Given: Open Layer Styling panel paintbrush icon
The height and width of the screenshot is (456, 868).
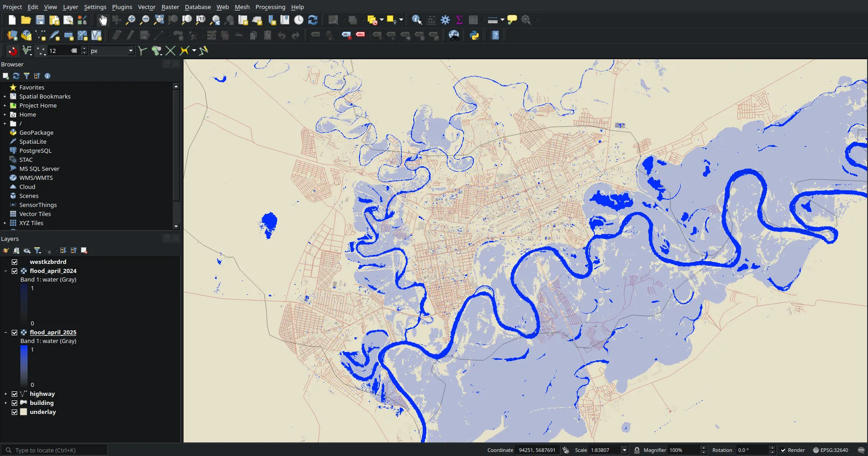Looking at the screenshot, I should (6, 250).
